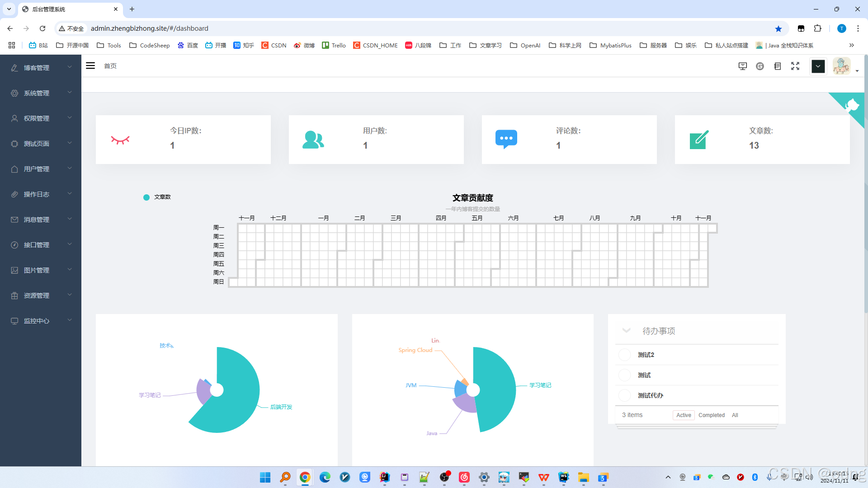Mark the 测试 todo as complete
Viewport: 868px width, 488px height.
[x=624, y=375]
